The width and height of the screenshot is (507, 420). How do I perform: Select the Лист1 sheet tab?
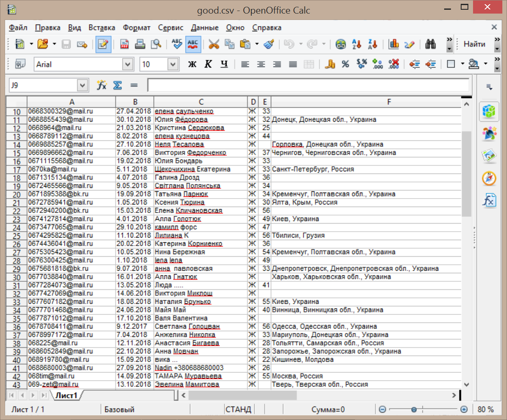point(67,395)
